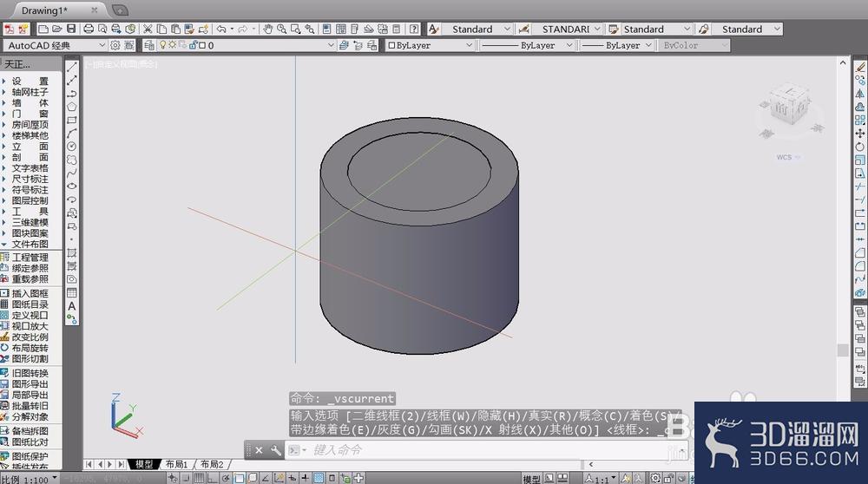Image resolution: width=868 pixels, height=484 pixels.
Task: Click the Save drawing icon
Action: tap(71, 29)
